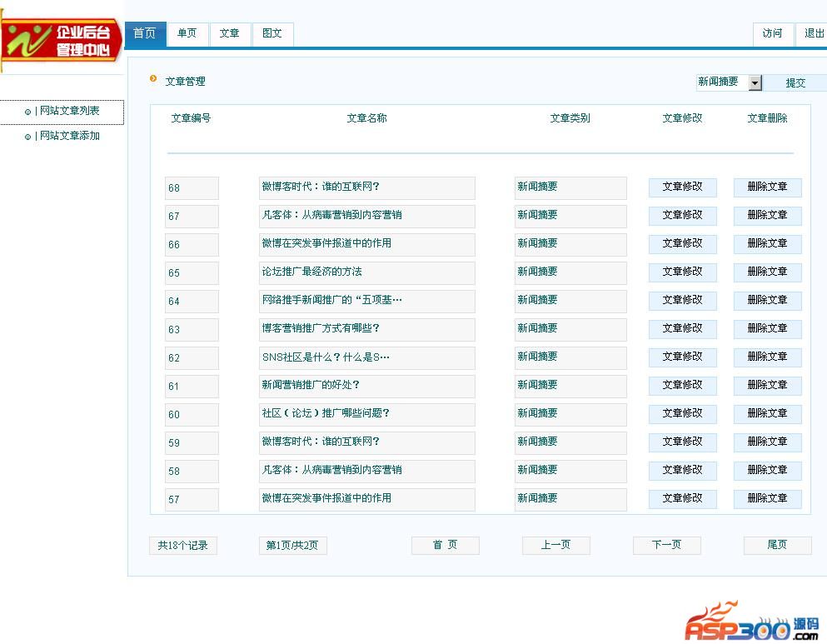Click the 第1页/共2页 page indicator
This screenshot has width=827, height=644.
coord(292,546)
